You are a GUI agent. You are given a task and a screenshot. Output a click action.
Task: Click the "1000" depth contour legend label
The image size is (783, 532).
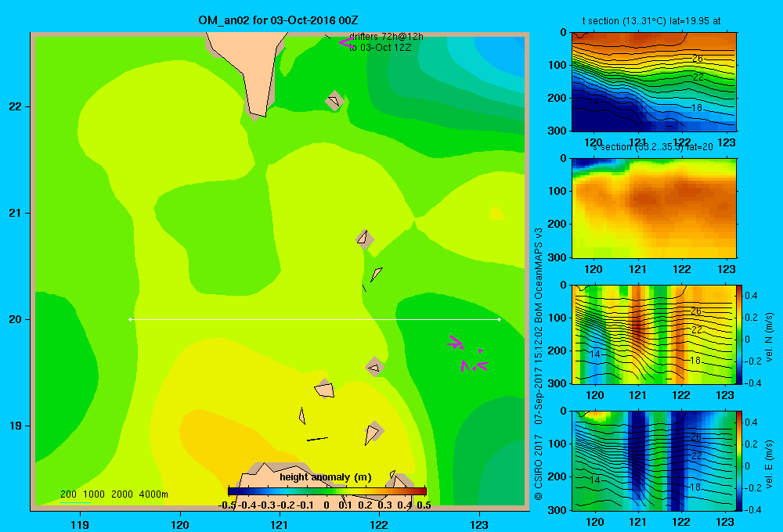[x=94, y=494]
